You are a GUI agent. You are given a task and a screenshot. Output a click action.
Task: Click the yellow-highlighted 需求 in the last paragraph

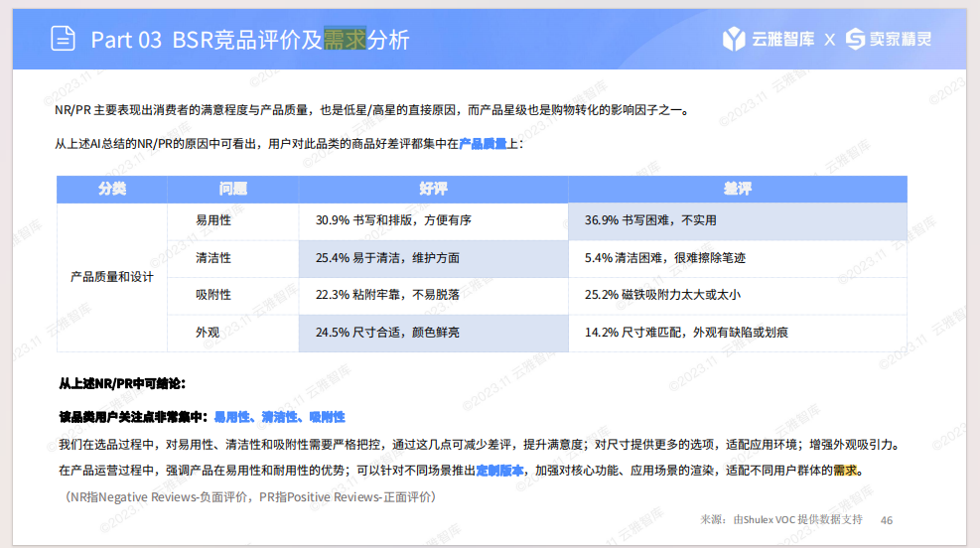pos(845,471)
